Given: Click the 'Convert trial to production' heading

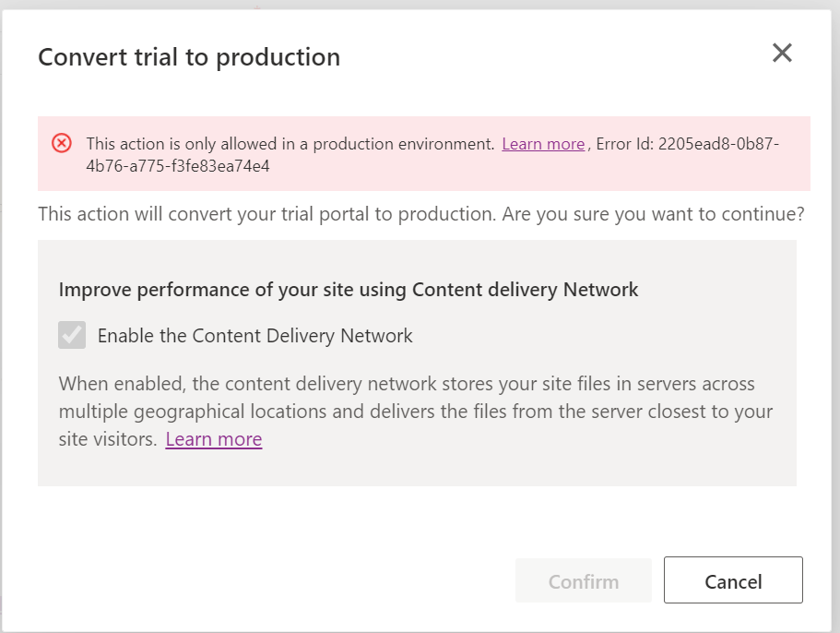Looking at the screenshot, I should click(x=189, y=57).
